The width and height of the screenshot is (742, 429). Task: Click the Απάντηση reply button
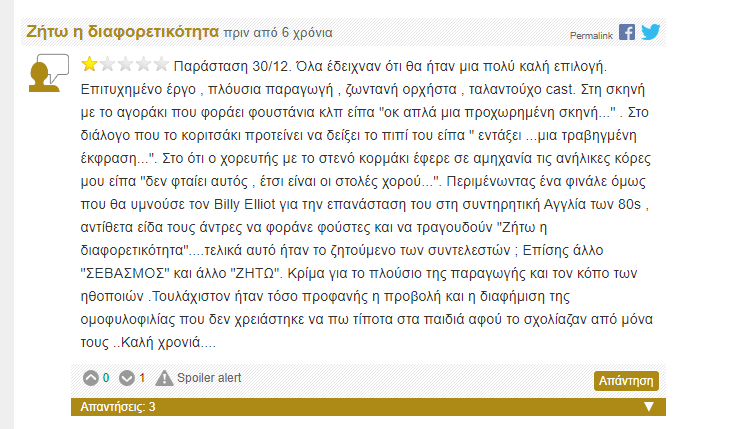pos(626,381)
